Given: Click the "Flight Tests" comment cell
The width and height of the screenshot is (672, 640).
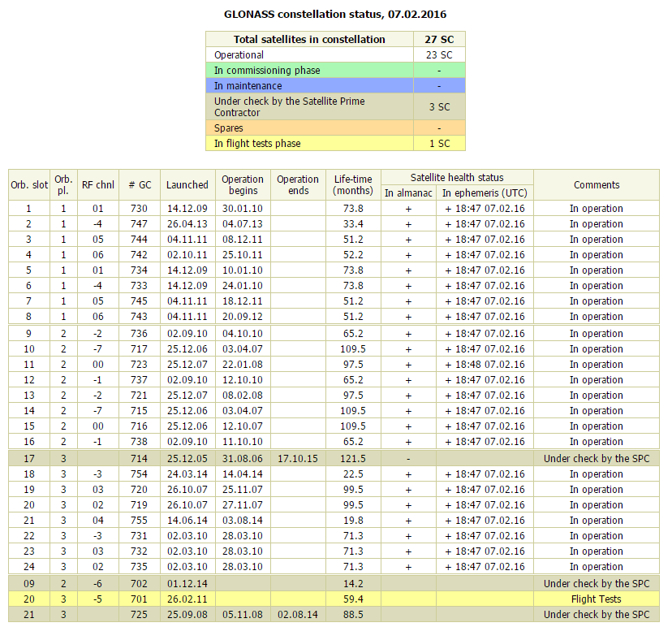Looking at the screenshot, I should 597,599.
